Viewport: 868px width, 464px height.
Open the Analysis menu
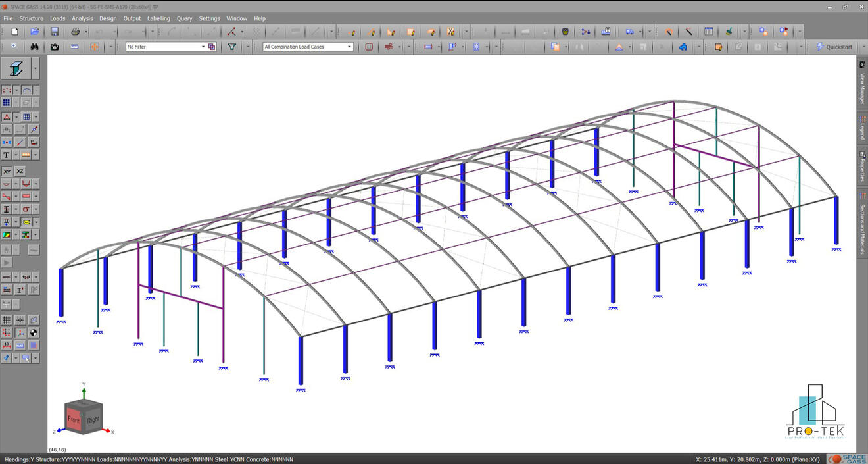click(82, 18)
